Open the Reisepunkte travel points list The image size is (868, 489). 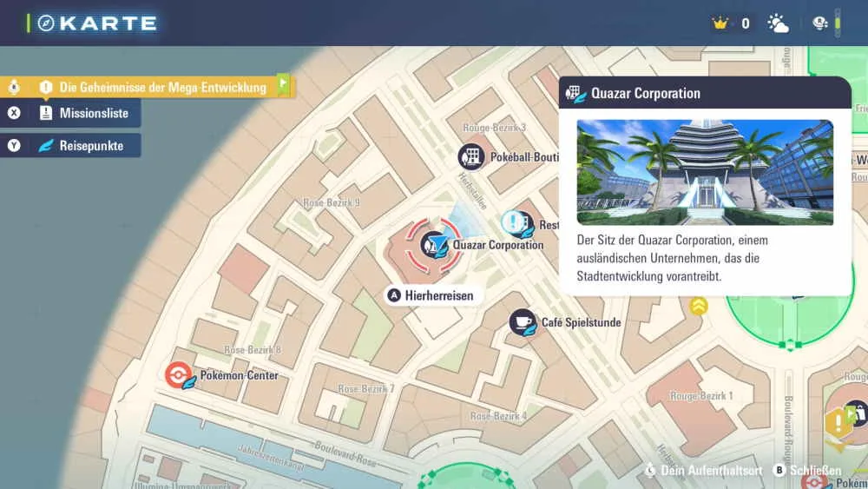click(x=90, y=146)
